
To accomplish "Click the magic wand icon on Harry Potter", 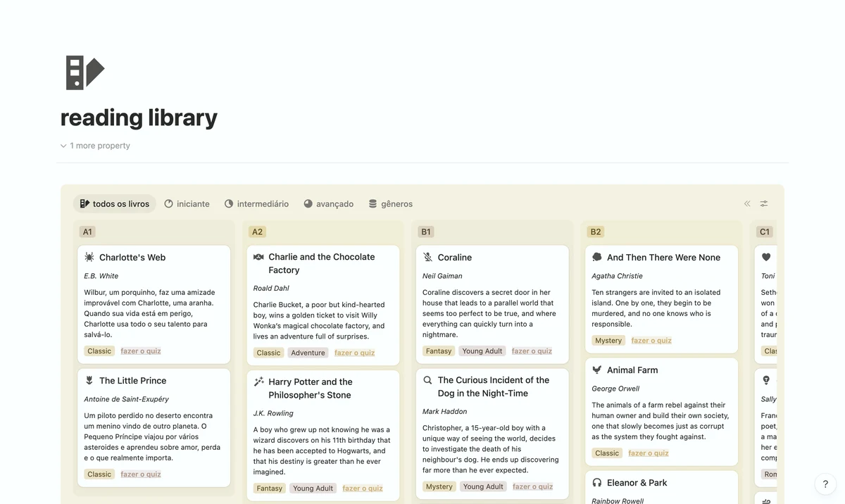I will pos(258,382).
